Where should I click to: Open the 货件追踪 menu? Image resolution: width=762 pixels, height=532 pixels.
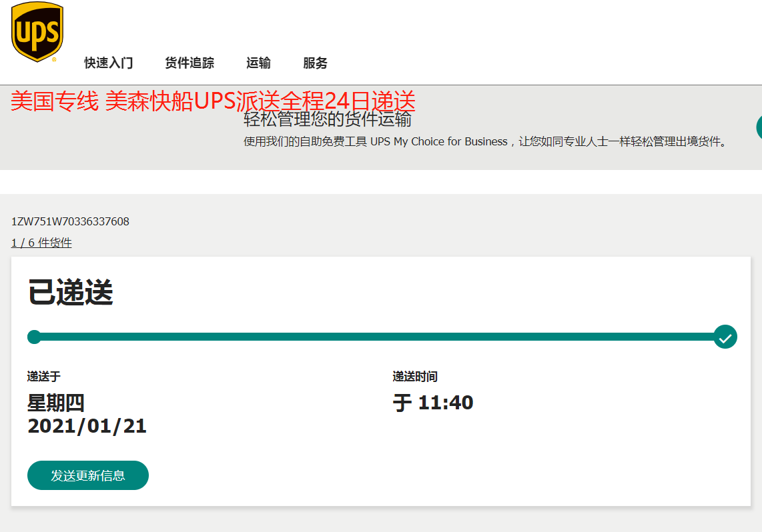[189, 63]
